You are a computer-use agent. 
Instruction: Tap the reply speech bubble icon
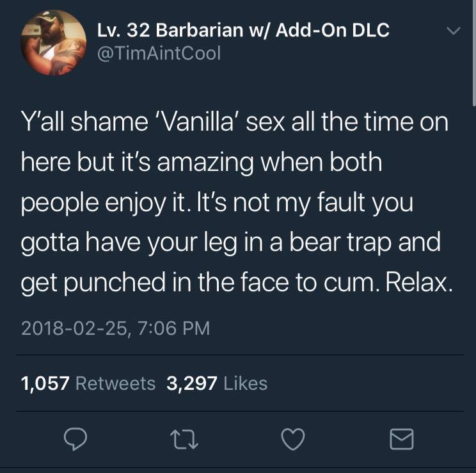pos(75,438)
